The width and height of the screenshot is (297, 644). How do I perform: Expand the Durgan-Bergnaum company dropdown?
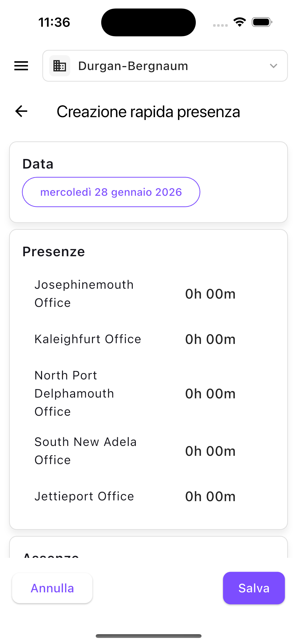(x=273, y=66)
